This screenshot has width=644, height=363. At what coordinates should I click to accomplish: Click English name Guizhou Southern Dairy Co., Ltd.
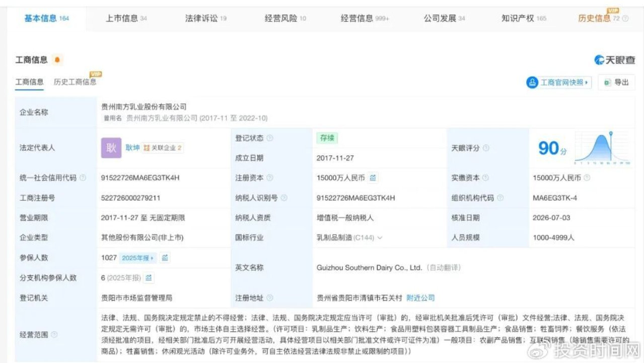tap(369, 268)
